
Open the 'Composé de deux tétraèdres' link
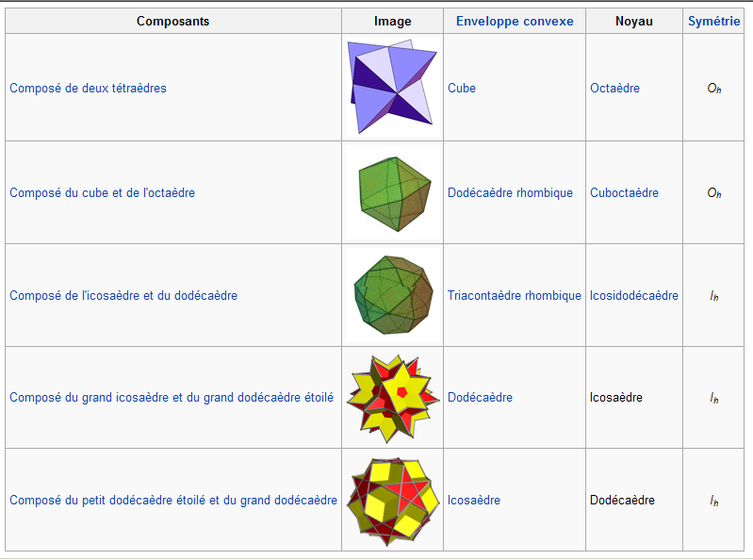click(88, 88)
